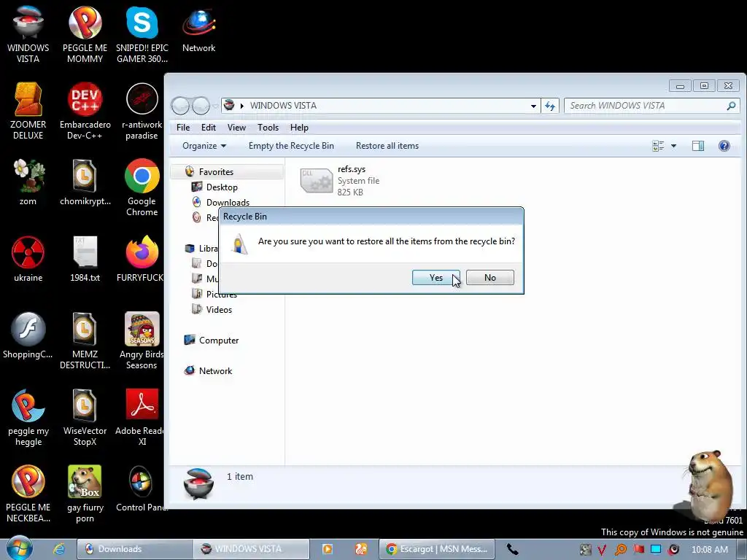Expand the Organize dropdown
Viewport: 747px width, 560px height.
[x=204, y=146]
